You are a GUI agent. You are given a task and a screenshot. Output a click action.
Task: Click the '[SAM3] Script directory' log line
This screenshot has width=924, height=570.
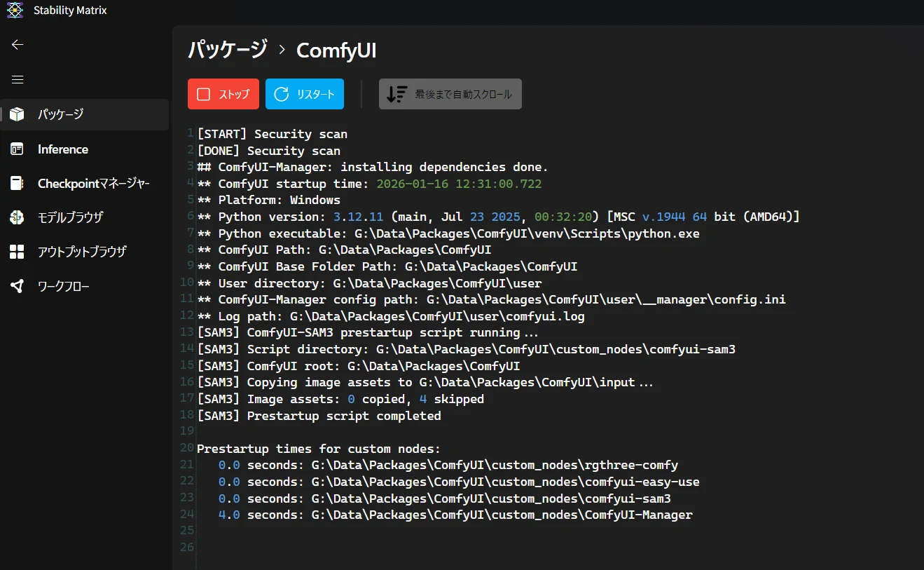[x=467, y=349]
